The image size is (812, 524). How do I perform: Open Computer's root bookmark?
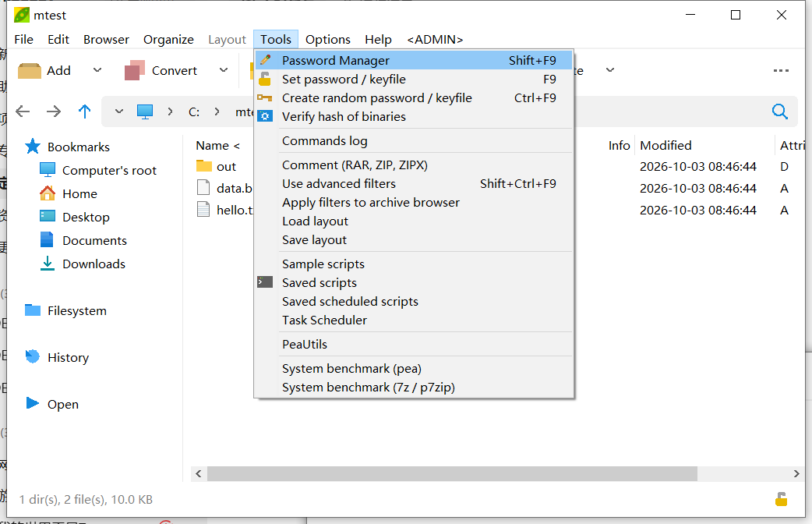(x=98, y=170)
